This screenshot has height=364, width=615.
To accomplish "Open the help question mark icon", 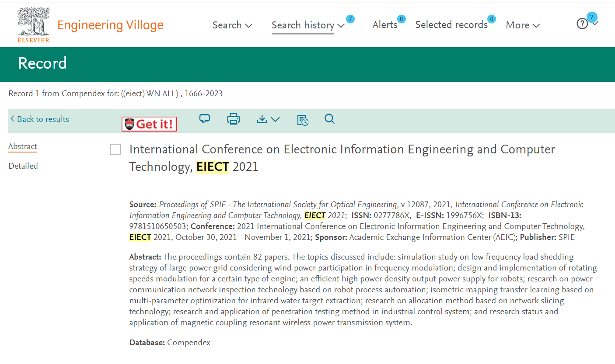I will (582, 24).
